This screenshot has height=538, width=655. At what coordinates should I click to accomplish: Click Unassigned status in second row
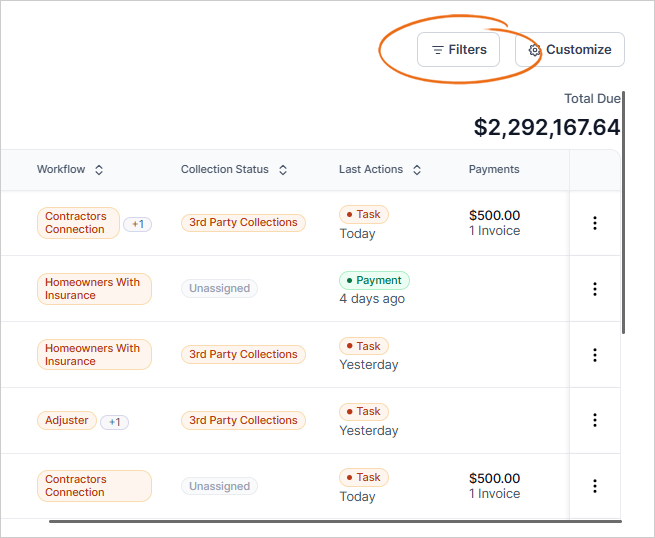coord(219,288)
